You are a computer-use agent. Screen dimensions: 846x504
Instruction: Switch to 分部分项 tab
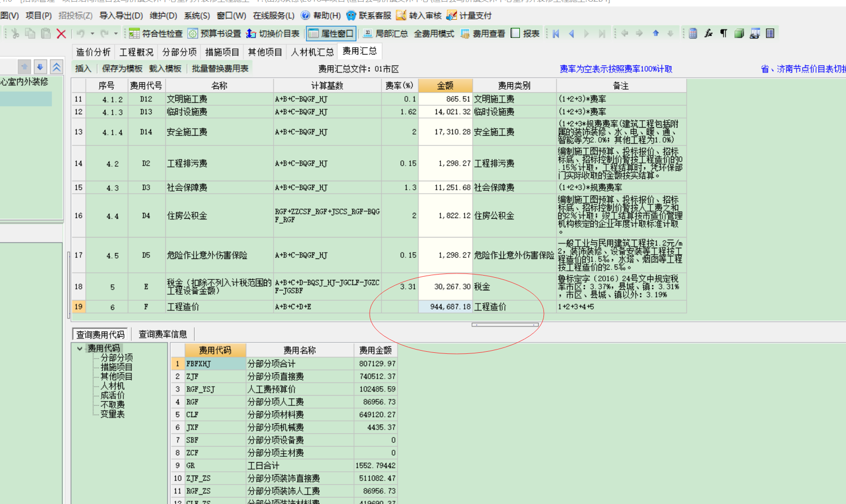179,52
